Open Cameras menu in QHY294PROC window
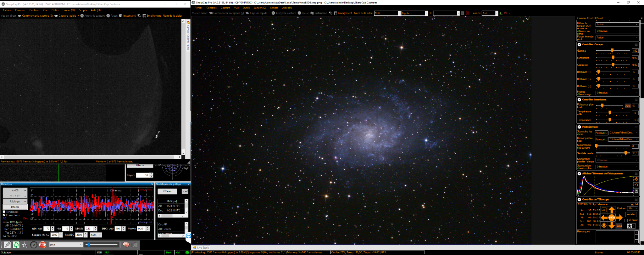Screen dimensions: 644x255 click(211, 8)
